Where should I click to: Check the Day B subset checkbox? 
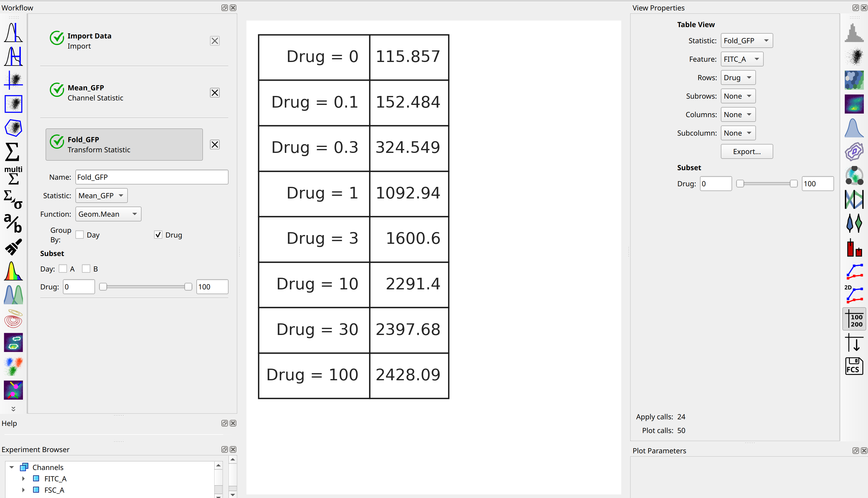point(86,269)
